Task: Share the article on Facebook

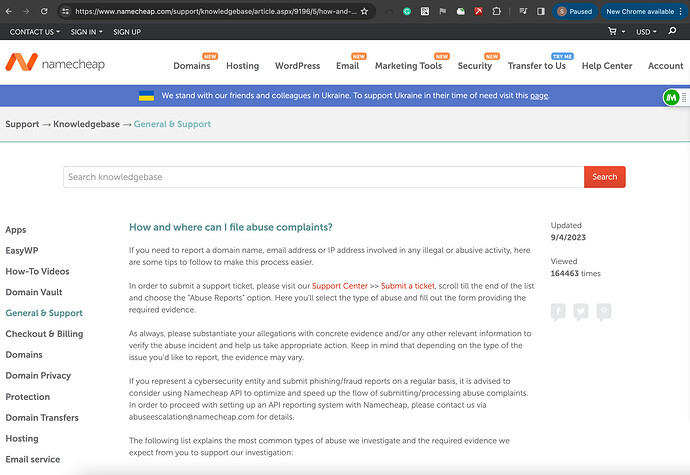Action: (x=558, y=312)
